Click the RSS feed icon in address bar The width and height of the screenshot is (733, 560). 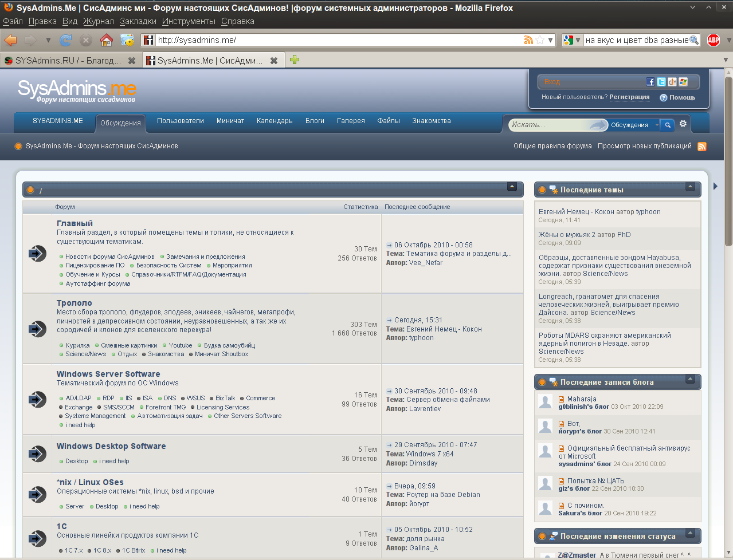pyautogui.click(x=528, y=40)
